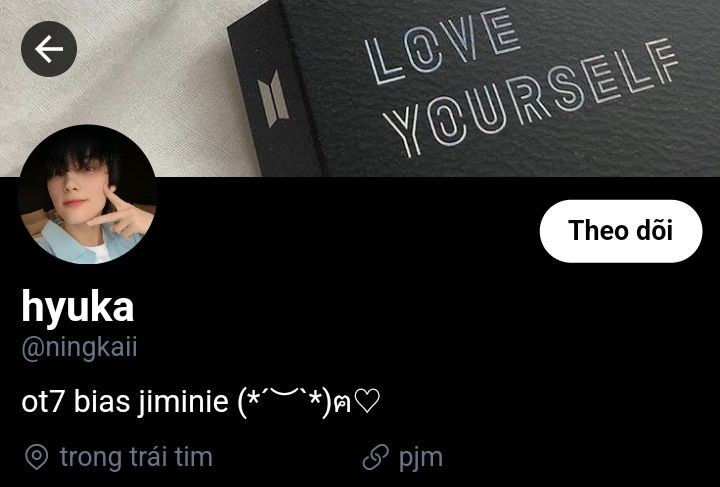Click the location text trong trái tim
This screenshot has height=487, width=720.
[136, 457]
